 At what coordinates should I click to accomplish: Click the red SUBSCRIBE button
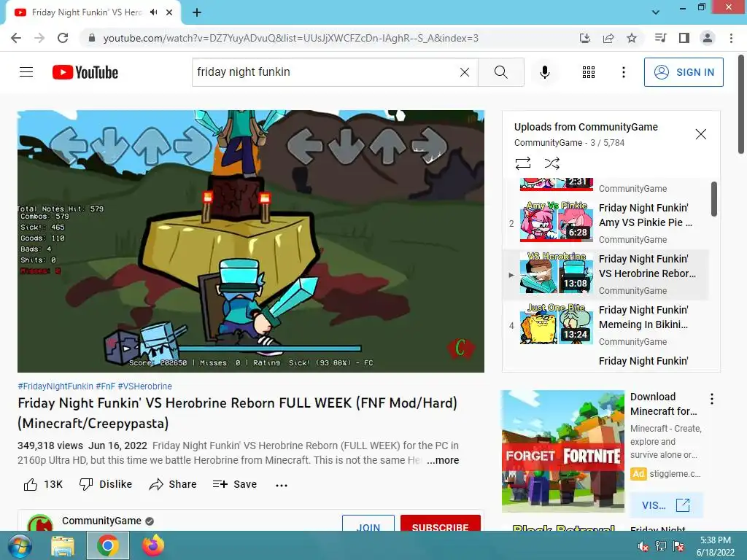click(x=440, y=524)
